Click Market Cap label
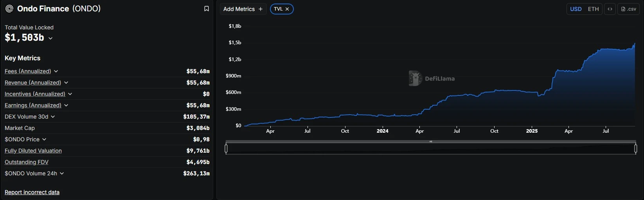This screenshot has height=200, width=644. coord(20,128)
